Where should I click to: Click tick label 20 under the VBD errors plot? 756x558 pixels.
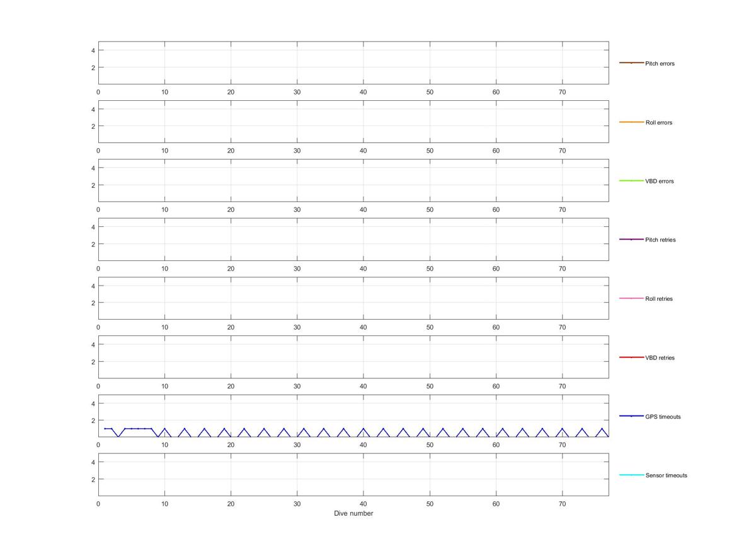[x=231, y=210]
